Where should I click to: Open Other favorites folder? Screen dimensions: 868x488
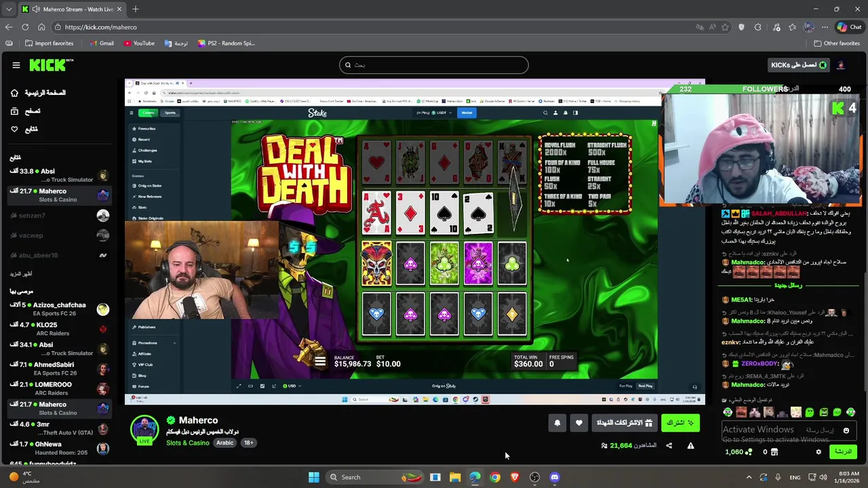837,43
